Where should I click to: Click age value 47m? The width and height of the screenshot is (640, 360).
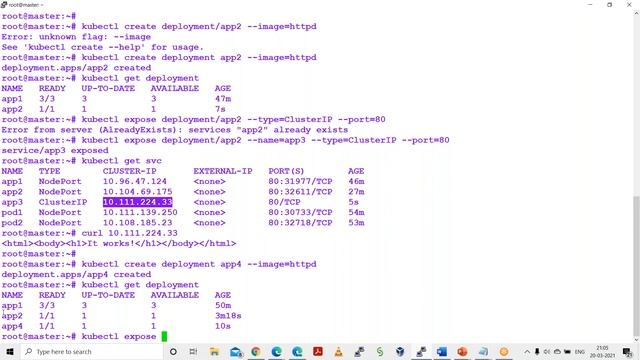point(223,99)
